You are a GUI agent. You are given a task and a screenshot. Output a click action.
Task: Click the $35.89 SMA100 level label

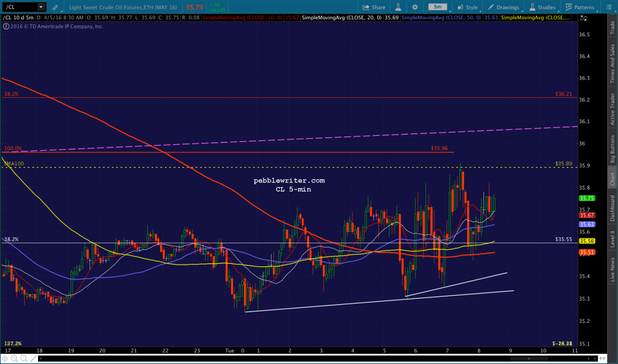(564, 164)
